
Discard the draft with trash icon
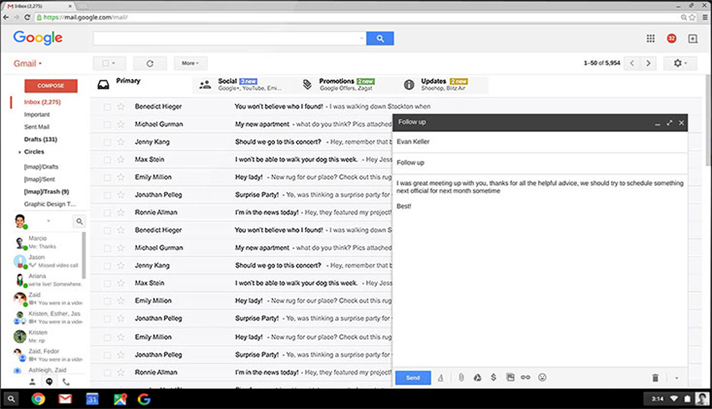(655, 378)
